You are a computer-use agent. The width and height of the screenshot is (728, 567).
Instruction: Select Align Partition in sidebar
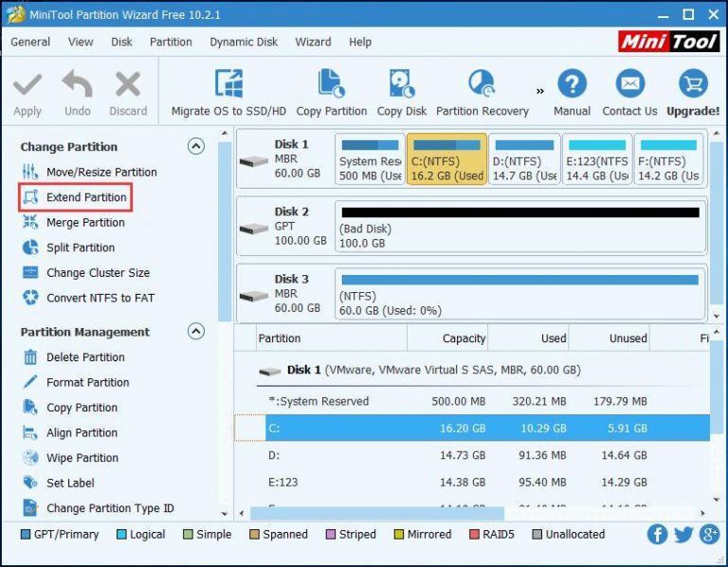(x=69, y=432)
